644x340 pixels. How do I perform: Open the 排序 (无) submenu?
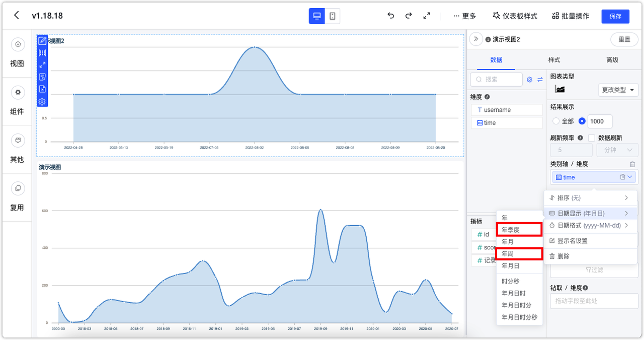(590, 198)
